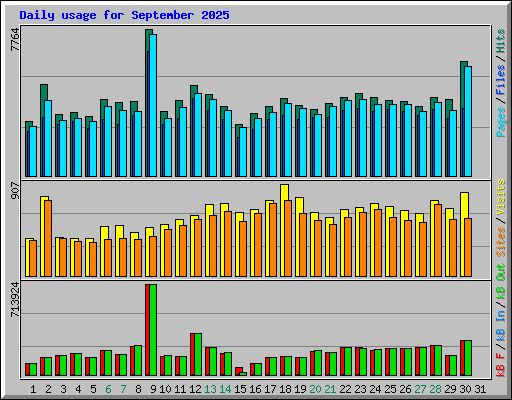Click day 9 on the x-axis
Viewport: 512px width, 400px height.
pyautogui.click(x=153, y=389)
